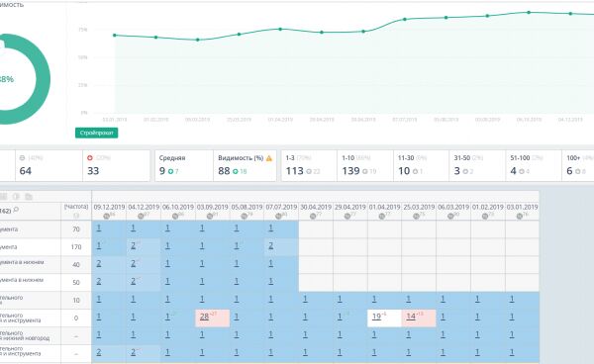Screen dimensions: 594x364
Task: Select the Средняя position summary card
Action: coord(184,166)
